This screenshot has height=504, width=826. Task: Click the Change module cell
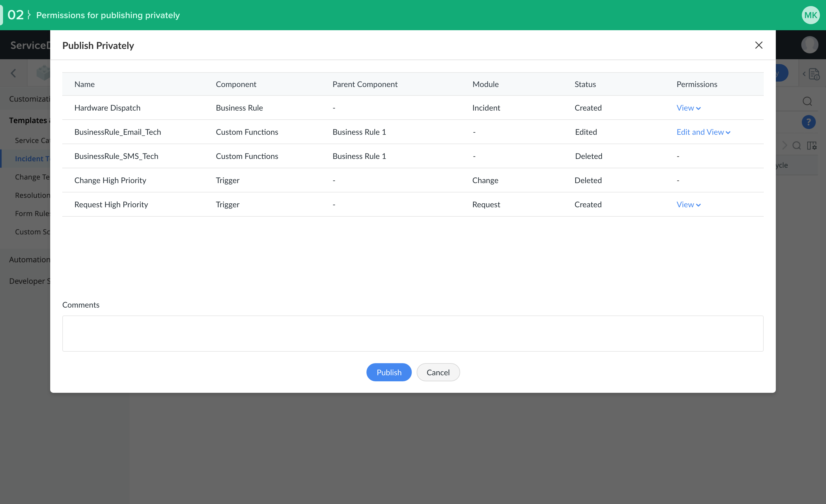click(x=485, y=180)
